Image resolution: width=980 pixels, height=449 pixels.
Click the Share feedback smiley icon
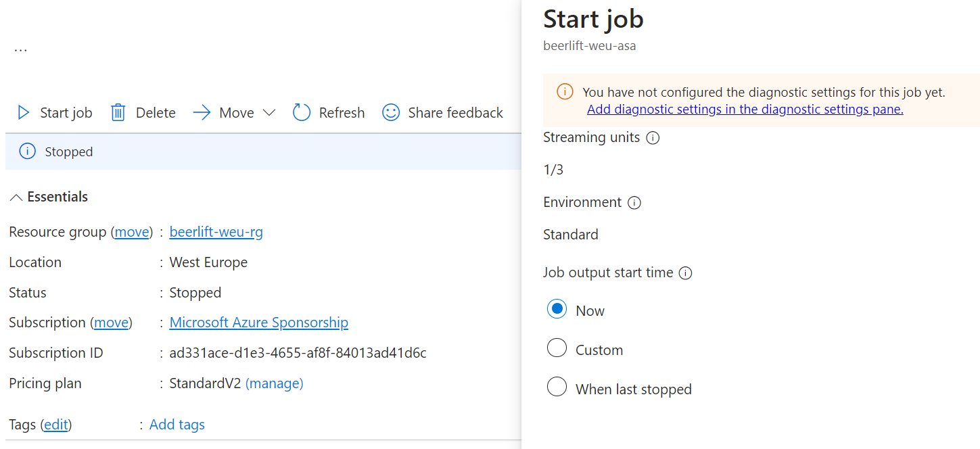(391, 112)
